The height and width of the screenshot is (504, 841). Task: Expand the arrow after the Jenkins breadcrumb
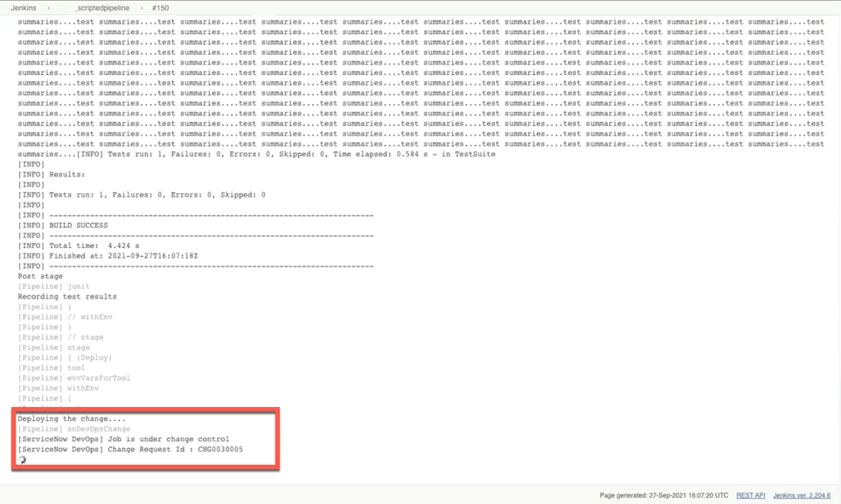(49, 8)
